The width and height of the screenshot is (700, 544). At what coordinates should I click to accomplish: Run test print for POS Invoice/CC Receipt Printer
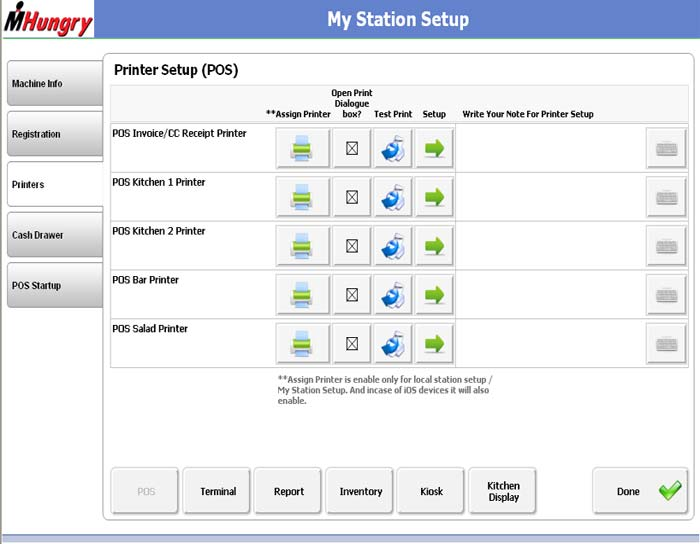pyautogui.click(x=392, y=148)
